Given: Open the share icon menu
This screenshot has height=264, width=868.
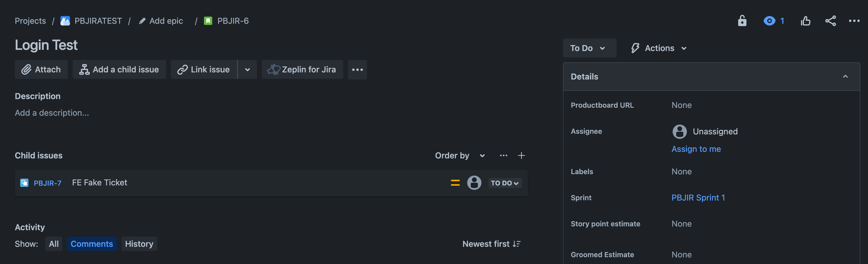Looking at the screenshot, I should (x=830, y=21).
